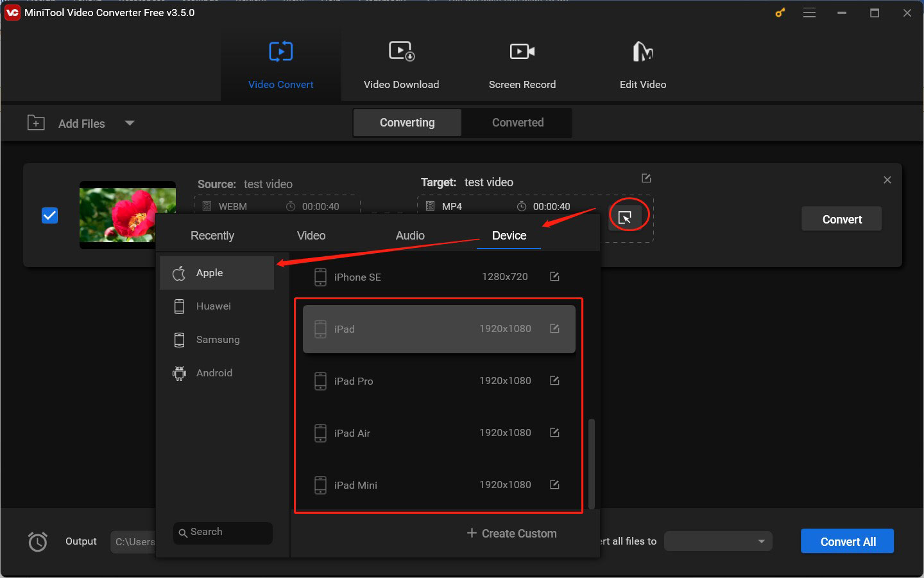Select the Audio format tab

point(410,236)
